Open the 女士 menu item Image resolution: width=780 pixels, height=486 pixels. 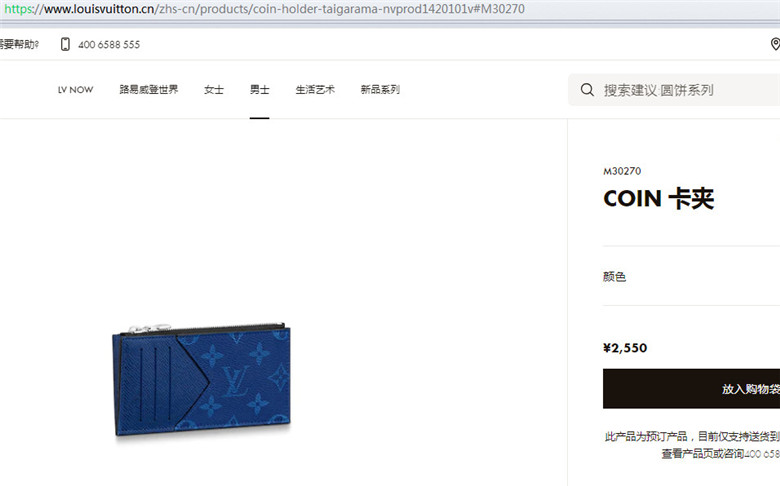214,90
